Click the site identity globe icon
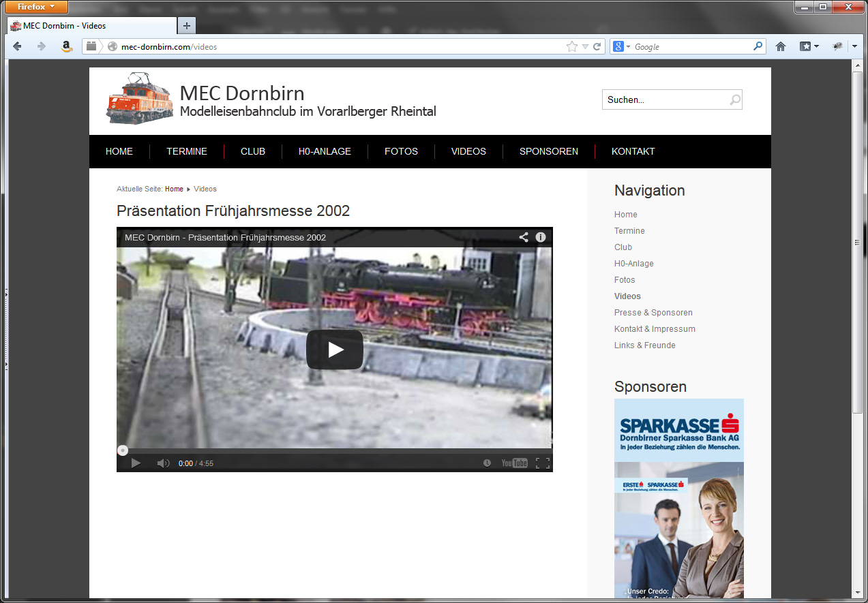868x603 pixels. click(x=113, y=47)
